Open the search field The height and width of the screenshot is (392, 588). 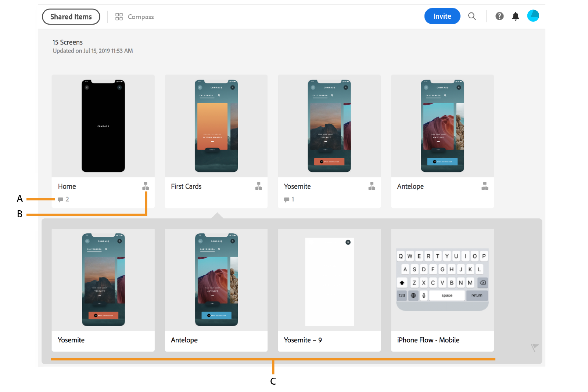472,16
